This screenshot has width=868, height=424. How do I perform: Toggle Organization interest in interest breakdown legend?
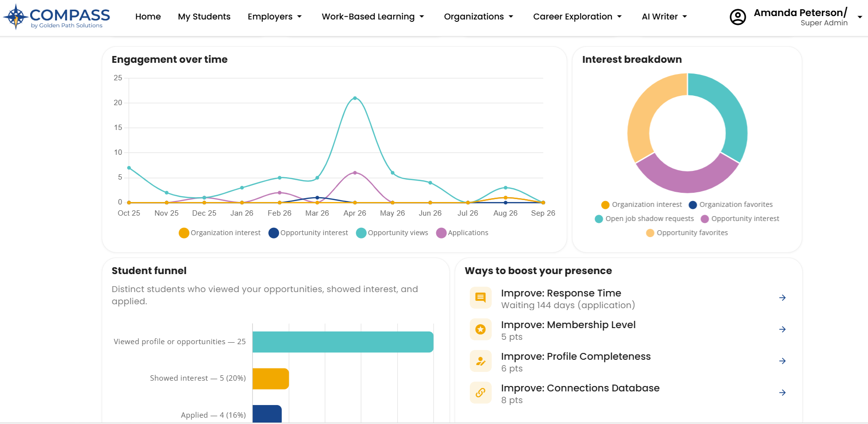coord(642,205)
